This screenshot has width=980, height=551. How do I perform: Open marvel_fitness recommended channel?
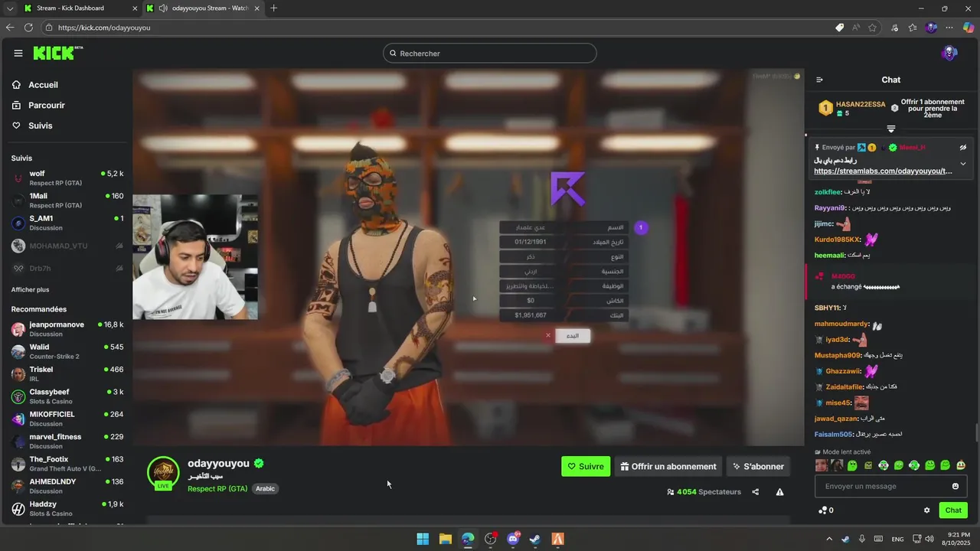[x=67, y=442]
